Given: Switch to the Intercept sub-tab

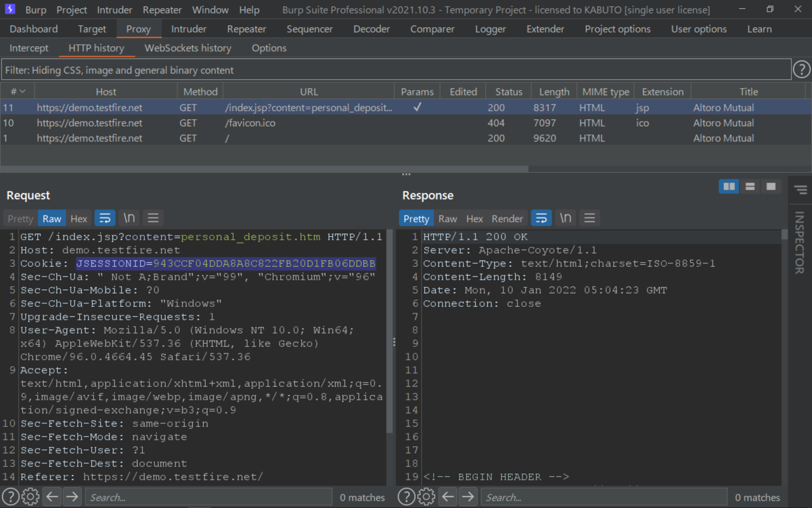Looking at the screenshot, I should 29,48.
